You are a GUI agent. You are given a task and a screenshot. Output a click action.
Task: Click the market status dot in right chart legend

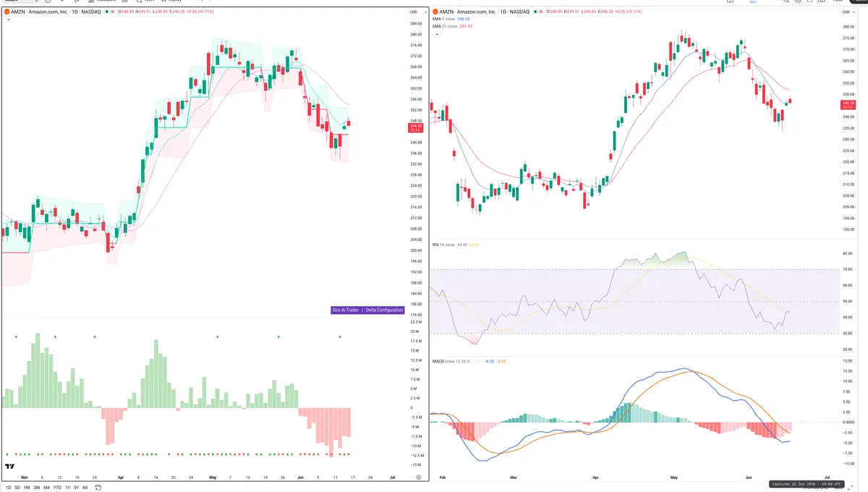(535, 12)
